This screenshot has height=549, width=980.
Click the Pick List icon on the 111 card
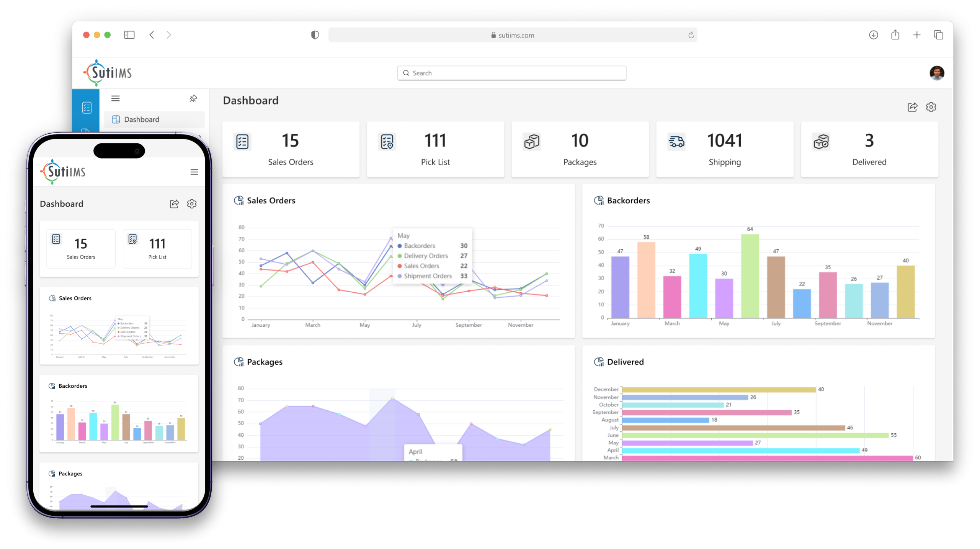387,141
